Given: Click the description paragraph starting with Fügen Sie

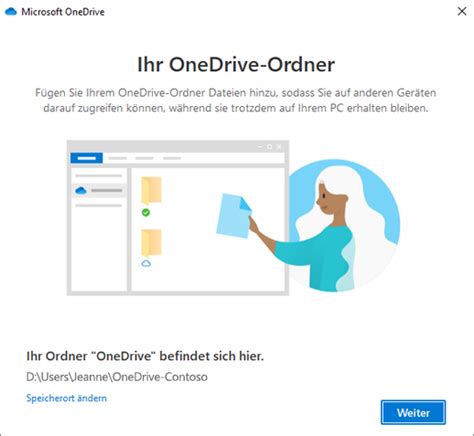Looking at the screenshot, I should [236, 100].
